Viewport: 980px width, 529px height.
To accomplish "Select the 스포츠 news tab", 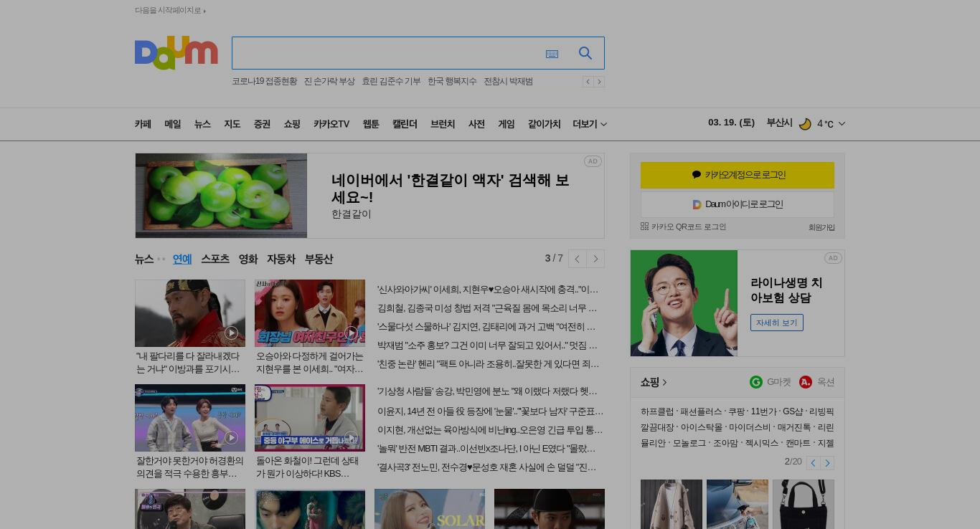I will tap(215, 259).
